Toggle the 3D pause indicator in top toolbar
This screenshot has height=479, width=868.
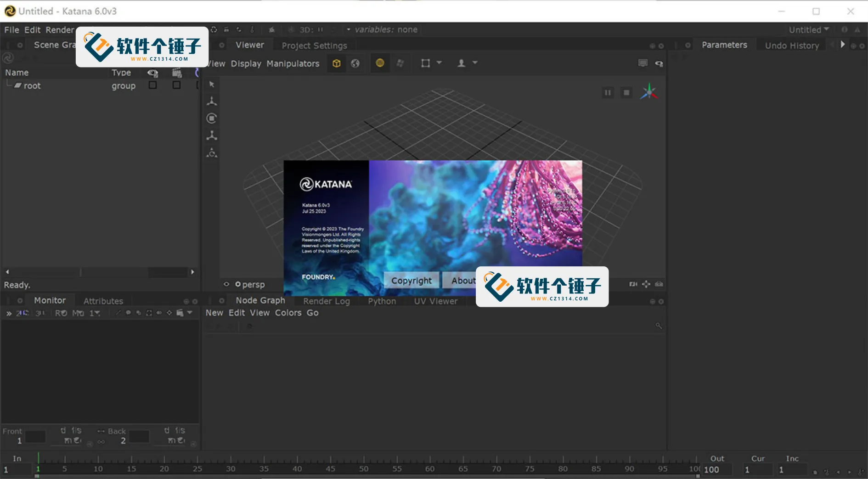click(321, 29)
